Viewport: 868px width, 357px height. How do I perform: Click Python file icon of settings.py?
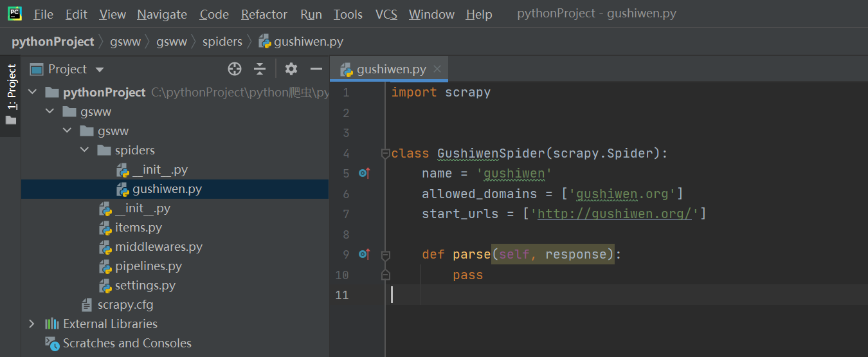pyautogui.click(x=105, y=286)
